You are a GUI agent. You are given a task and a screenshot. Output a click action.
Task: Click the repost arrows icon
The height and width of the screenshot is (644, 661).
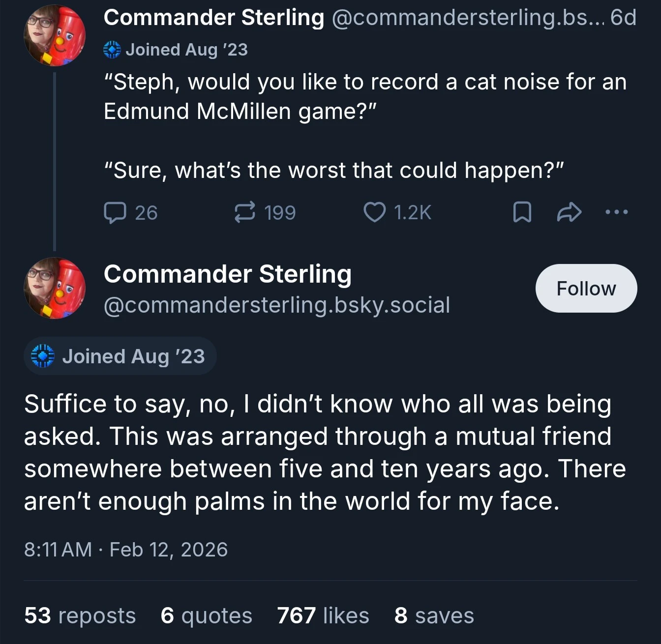[244, 212]
